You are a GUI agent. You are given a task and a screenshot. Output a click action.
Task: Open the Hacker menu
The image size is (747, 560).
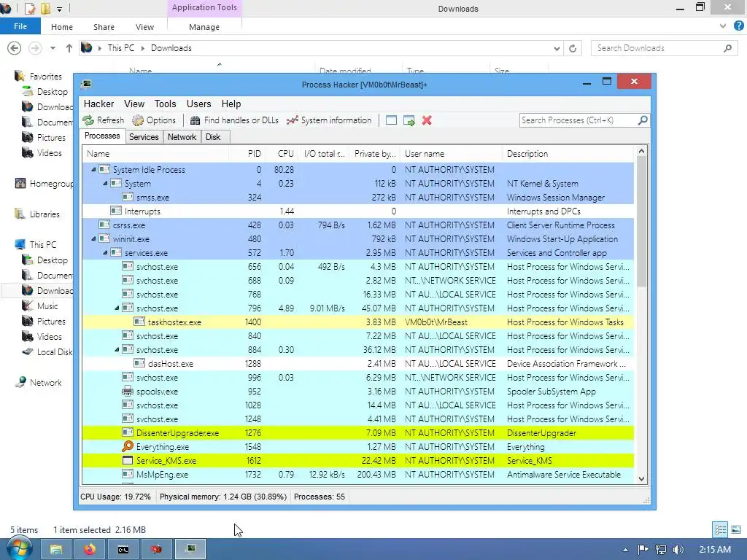(x=98, y=104)
